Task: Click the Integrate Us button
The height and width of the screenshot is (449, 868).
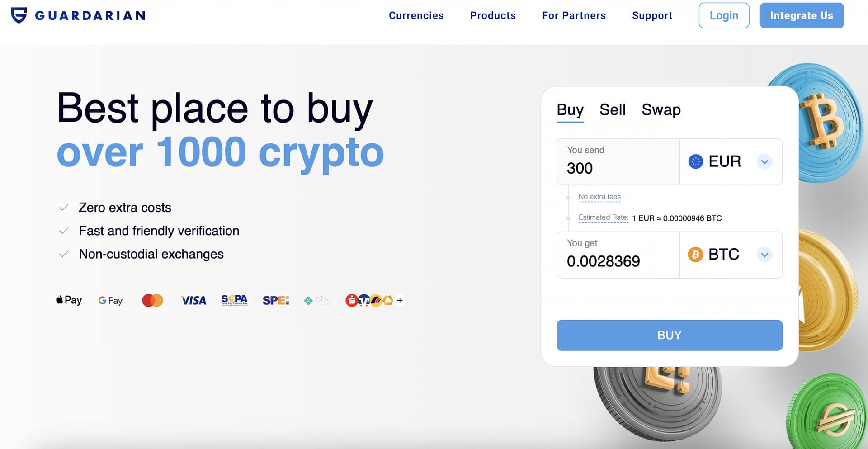Action: tap(802, 15)
